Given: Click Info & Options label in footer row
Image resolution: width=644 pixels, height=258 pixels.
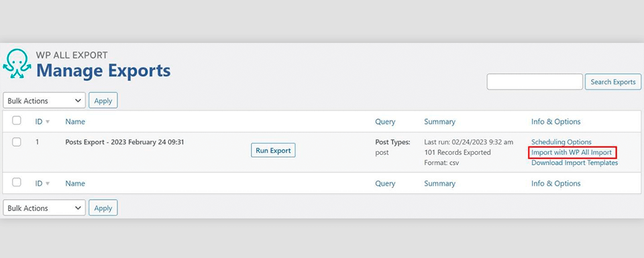Looking at the screenshot, I should click(556, 184).
